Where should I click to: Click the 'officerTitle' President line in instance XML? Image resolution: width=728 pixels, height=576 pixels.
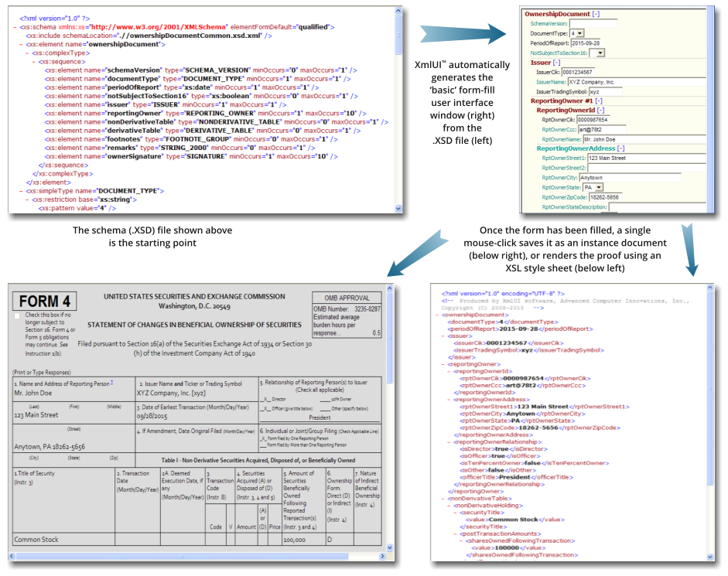point(516,477)
